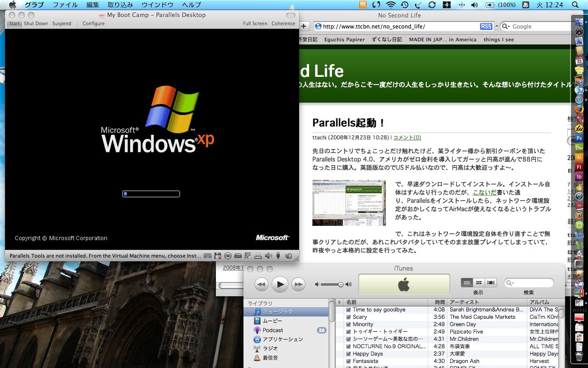Click the iTunes Next track button
Viewport: 588px width, 368px height.
pos(299,285)
